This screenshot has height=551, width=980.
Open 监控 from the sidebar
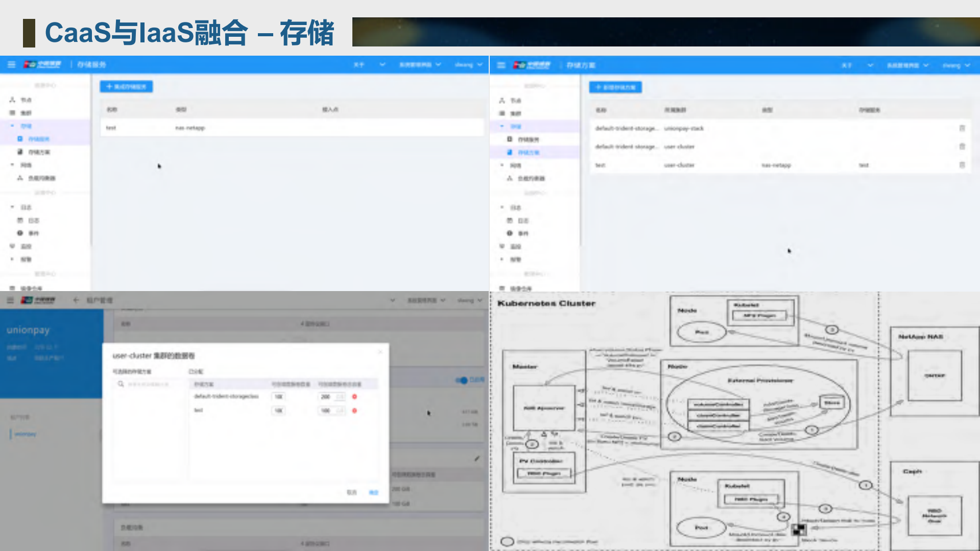(x=26, y=246)
